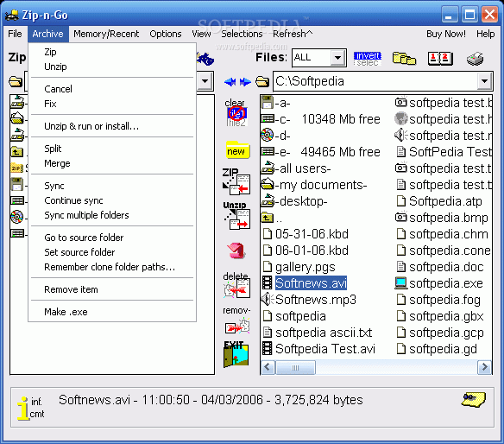This screenshot has height=444, width=504.
Task: Select the file 05-31-06.kbd
Action: 306,234
